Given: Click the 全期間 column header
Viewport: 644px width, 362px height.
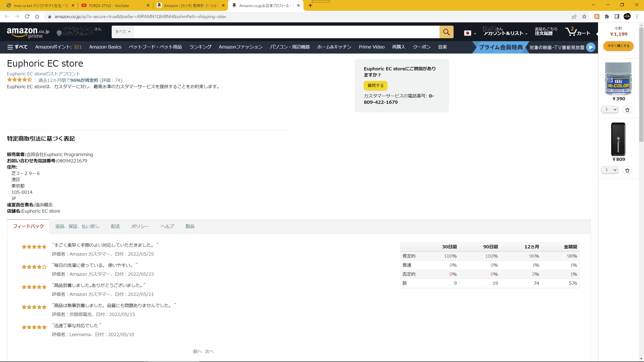Looking at the screenshot, I should 570,247.
